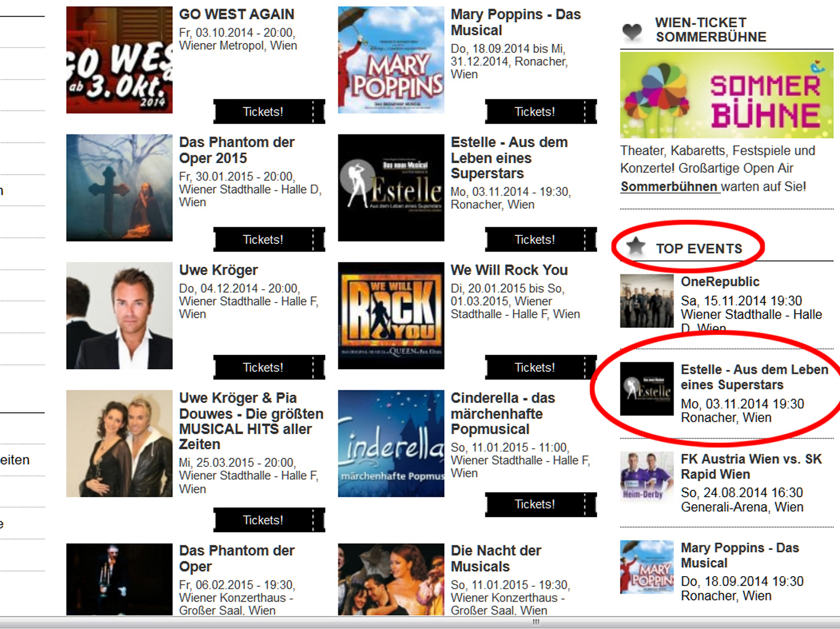Screen dimensions: 840x629
Task: Click date text 'Fr, 03.10.2014 - 20:00'
Action: 237,33
